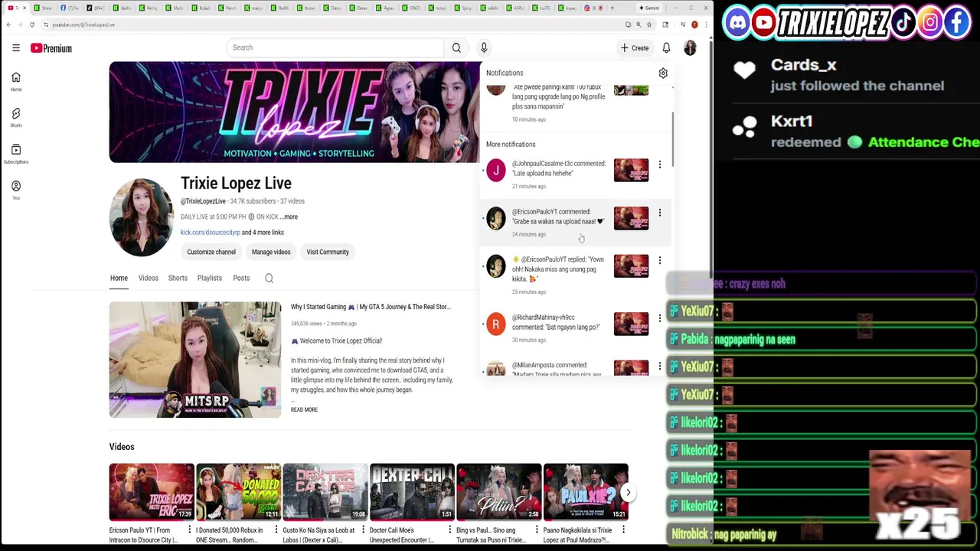The width and height of the screenshot is (980, 551).
Task: Click Discord icon in stream overlay
Action: (x=737, y=23)
